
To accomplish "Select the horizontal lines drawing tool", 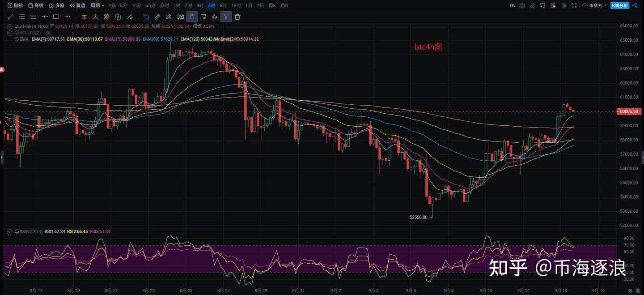I will pyautogui.click(x=34, y=17).
